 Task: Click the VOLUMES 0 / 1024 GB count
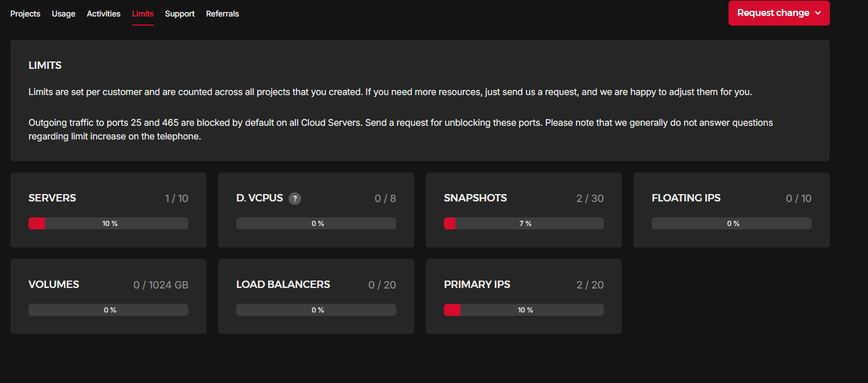pyautogui.click(x=161, y=285)
